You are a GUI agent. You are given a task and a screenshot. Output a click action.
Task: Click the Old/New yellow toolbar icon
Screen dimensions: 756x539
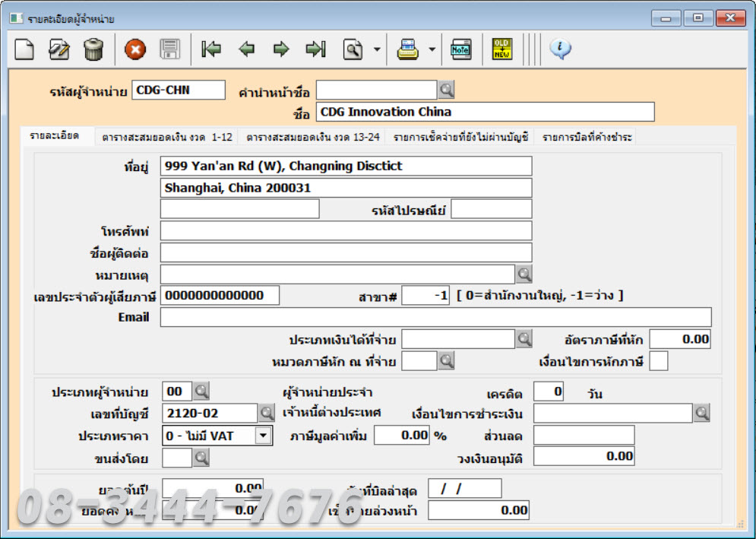501,49
